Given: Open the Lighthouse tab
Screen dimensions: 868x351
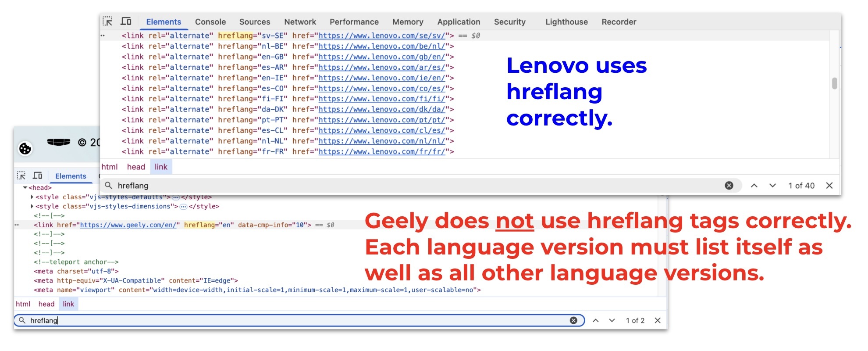Looking at the screenshot, I should point(566,21).
